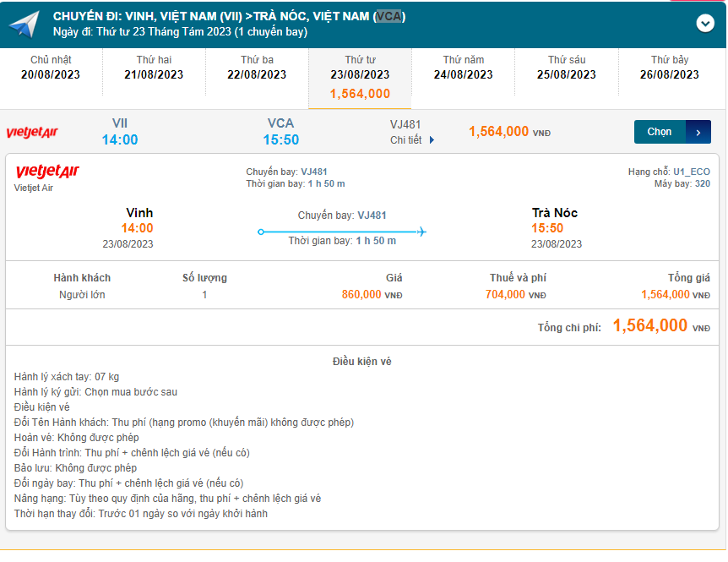Select the Thứ tư 23/08/2023 date tab
The height and width of the screenshot is (562, 728).
(x=360, y=77)
